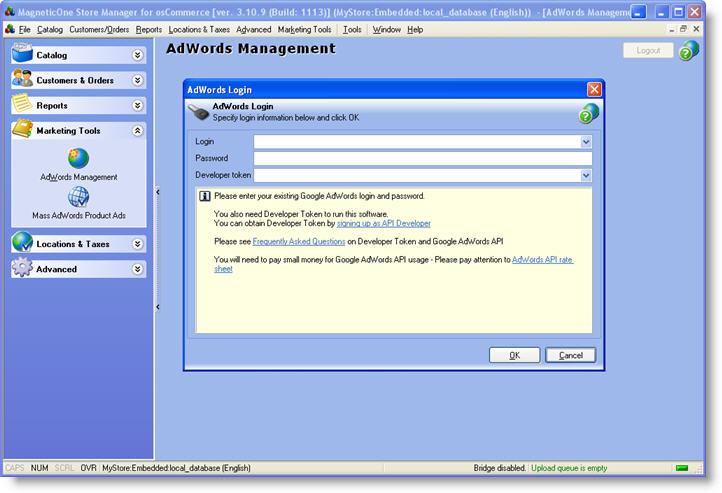Open the Reports menu in menu bar
This screenshot has height=493, width=722.
coord(149,30)
